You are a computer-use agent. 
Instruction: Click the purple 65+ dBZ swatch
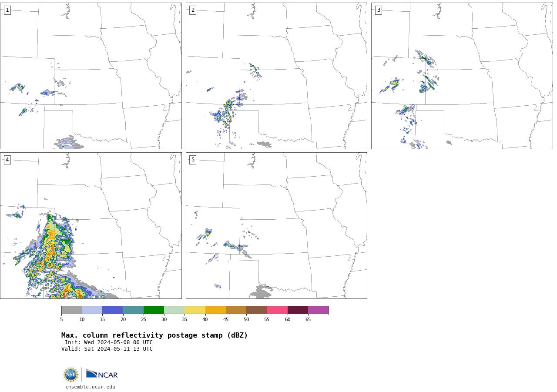click(318, 310)
